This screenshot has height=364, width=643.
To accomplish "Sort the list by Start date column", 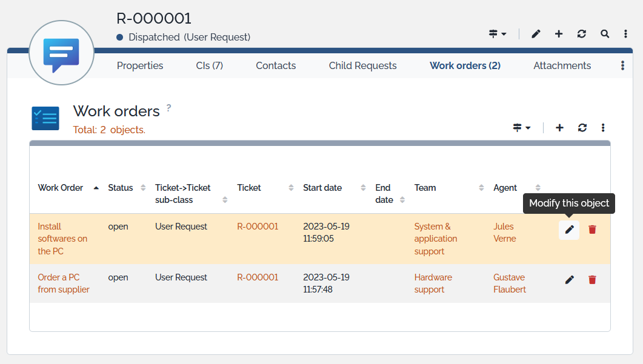I will pyautogui.click(x=322, y=188).
